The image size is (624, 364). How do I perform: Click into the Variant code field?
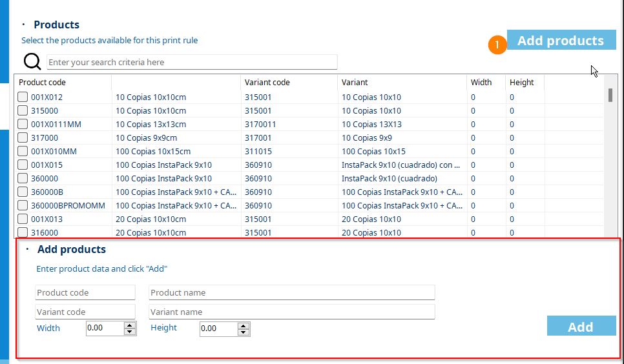[x=85, y=312]
